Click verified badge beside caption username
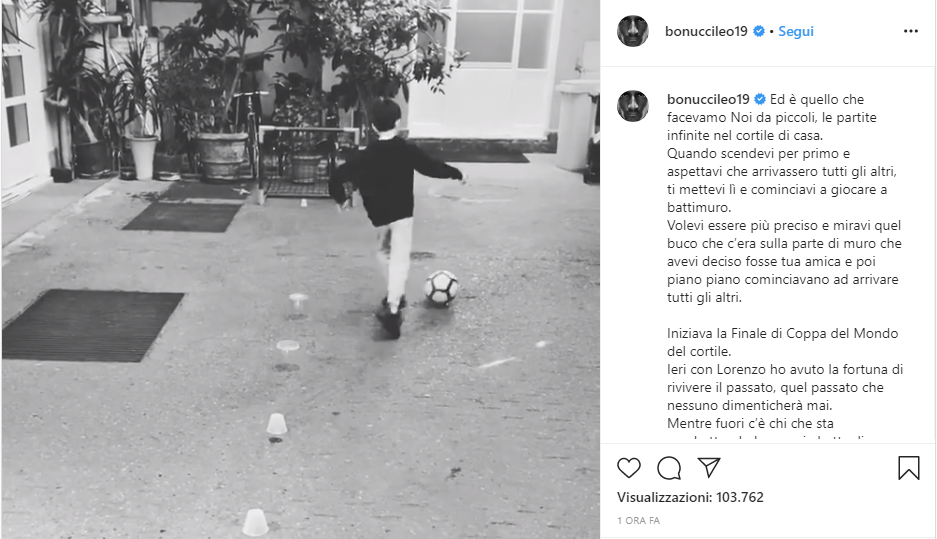 [760, 99]
